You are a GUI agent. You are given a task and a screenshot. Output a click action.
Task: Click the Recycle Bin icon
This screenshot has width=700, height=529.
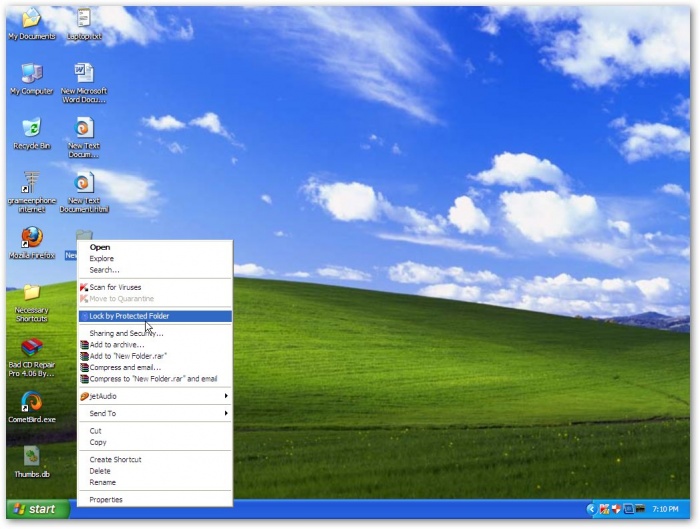[31, 129]
